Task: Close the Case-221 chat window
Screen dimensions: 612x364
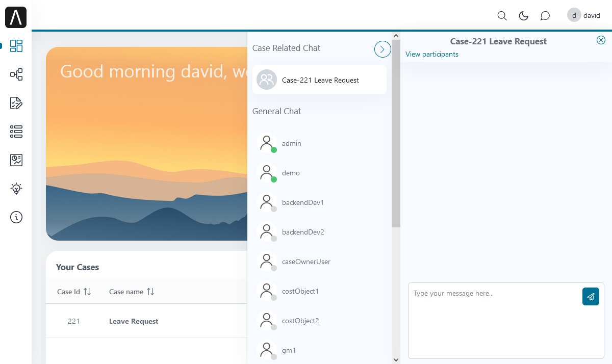Action: click(x=601, y=40)
